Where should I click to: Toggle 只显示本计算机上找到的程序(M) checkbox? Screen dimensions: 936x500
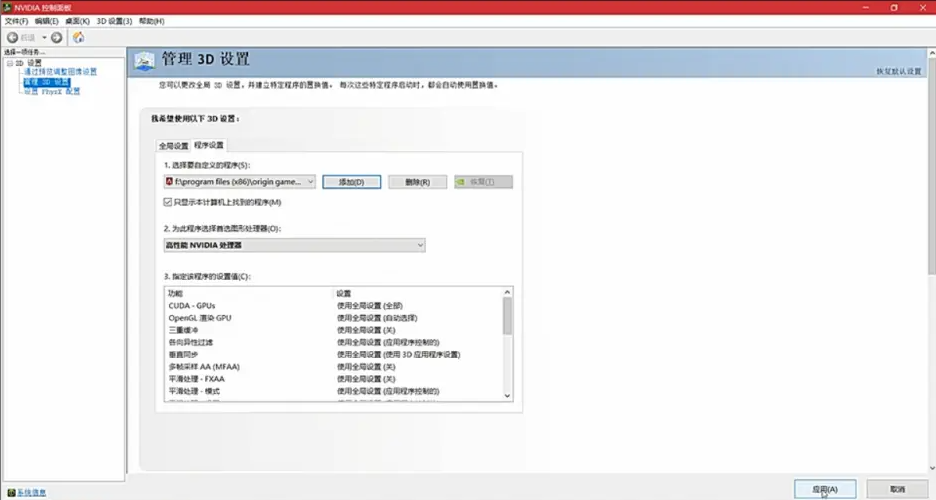tap(168, 202)
